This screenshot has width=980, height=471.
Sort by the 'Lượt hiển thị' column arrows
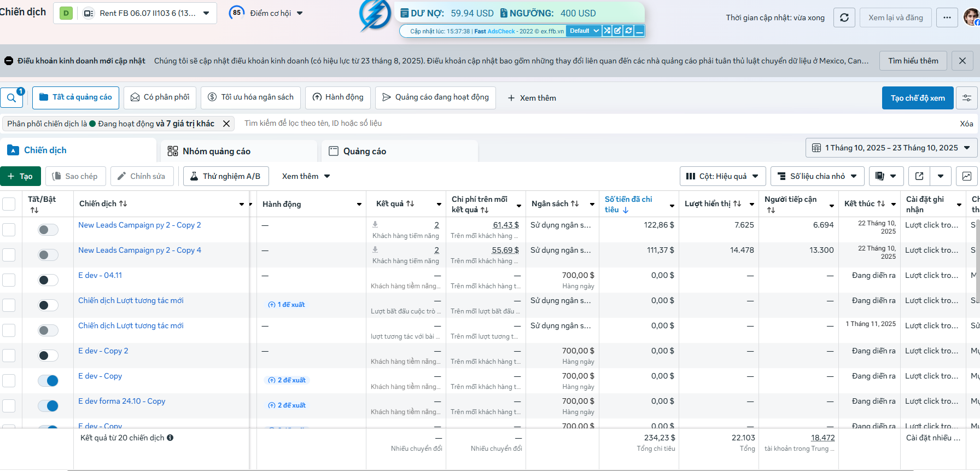737,203
